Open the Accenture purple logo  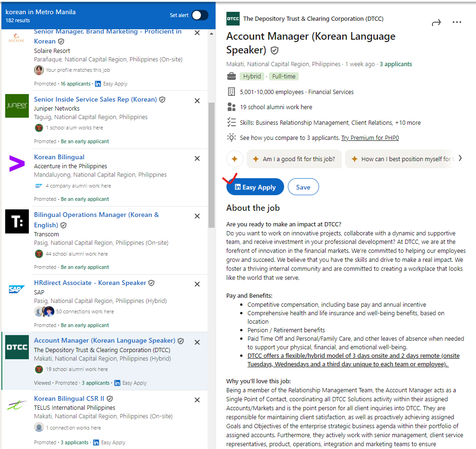point(17,164)
